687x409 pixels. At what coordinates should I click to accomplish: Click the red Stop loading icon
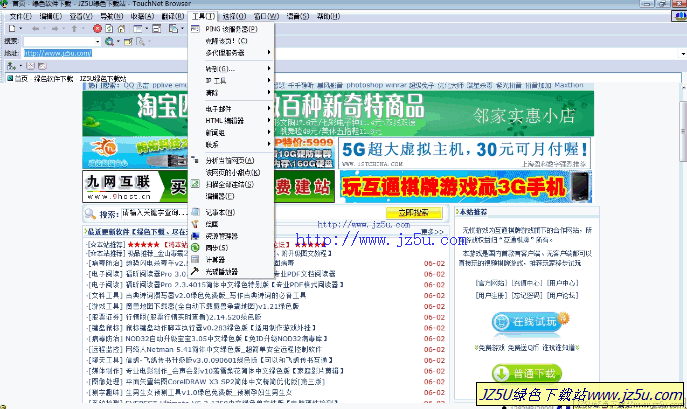[97, 29]
